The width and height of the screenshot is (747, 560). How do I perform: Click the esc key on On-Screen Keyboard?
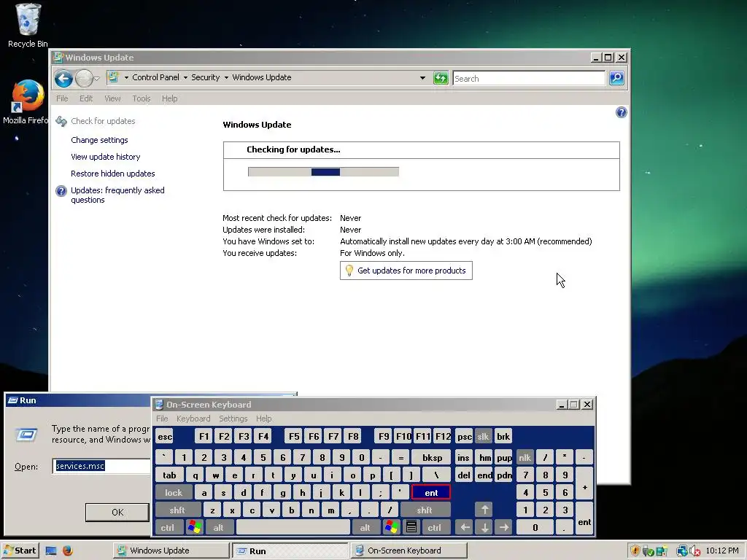point(165,437)
